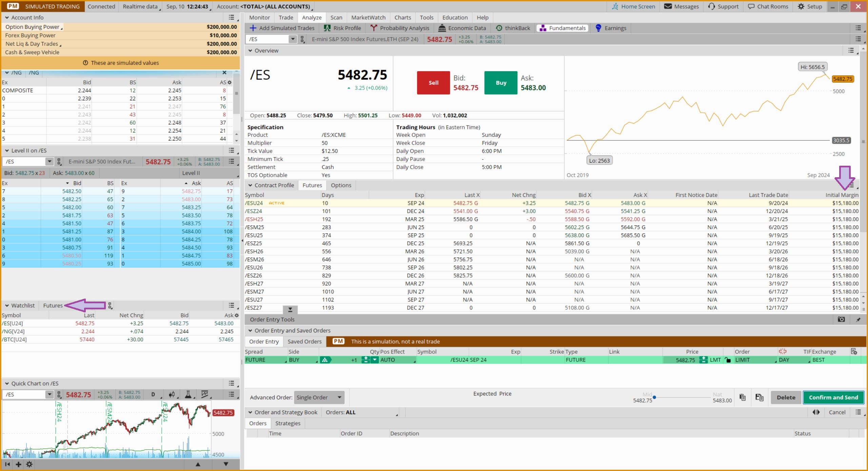Viewport: 868px width, 471px height.
Task: Paste order using the second clipboard icon
Action: tap(759, 397)
